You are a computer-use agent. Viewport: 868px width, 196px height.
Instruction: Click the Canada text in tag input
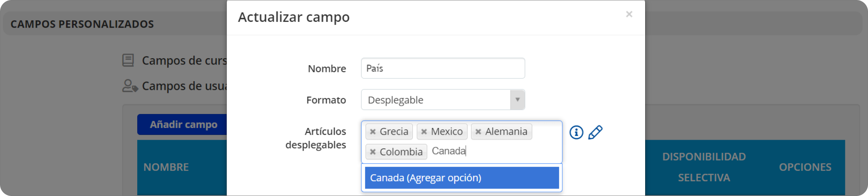[448, 151]
